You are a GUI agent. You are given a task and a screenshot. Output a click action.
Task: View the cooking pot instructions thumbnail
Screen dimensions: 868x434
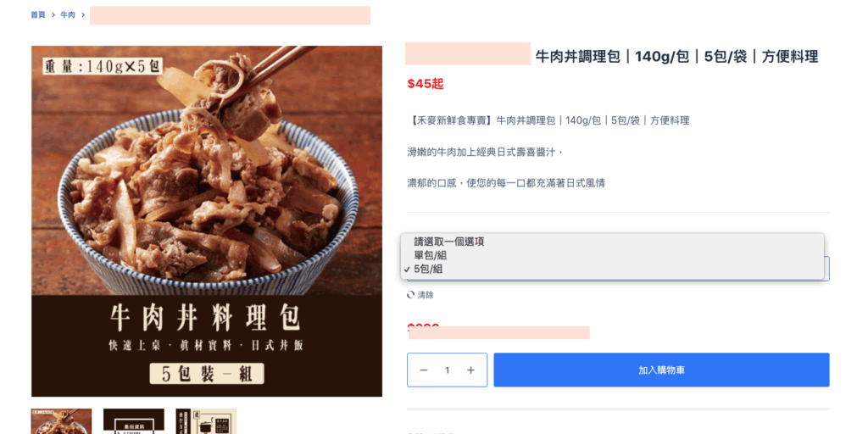tap(206, 421)
